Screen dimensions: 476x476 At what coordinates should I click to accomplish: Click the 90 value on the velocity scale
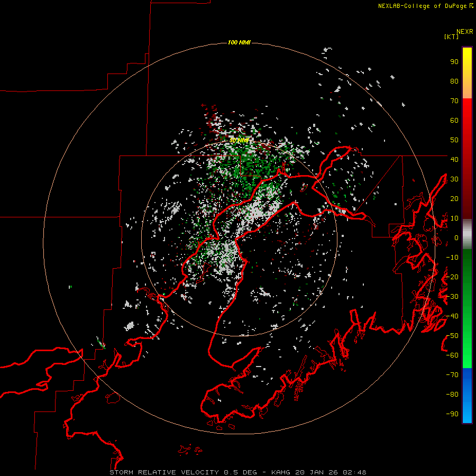454,62
